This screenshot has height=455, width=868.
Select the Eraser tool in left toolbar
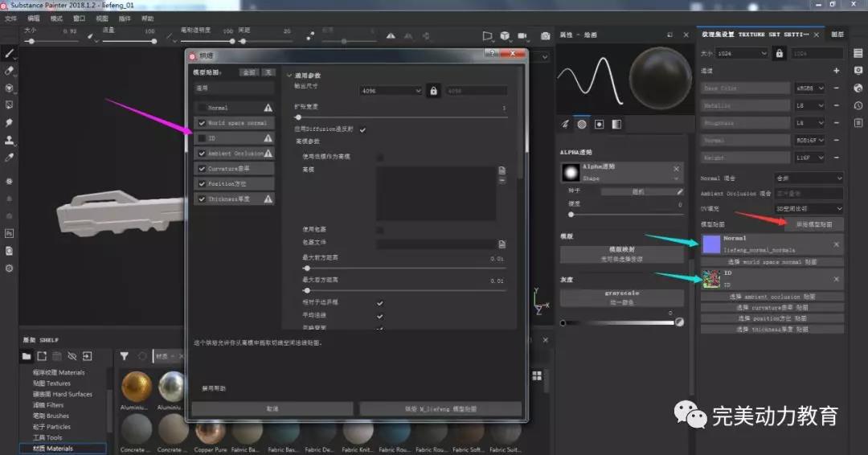tap(10, 70)
